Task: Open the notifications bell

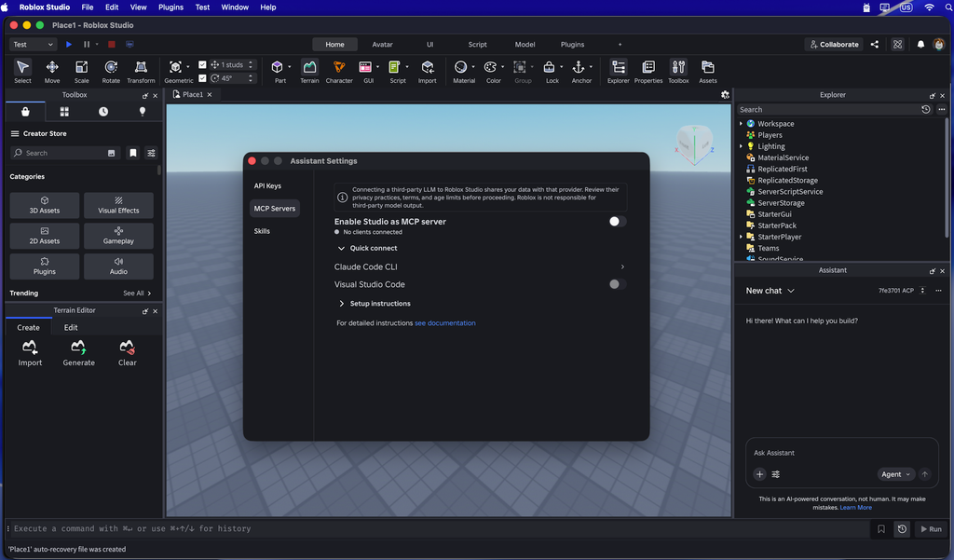Action: tap(920, 45)
